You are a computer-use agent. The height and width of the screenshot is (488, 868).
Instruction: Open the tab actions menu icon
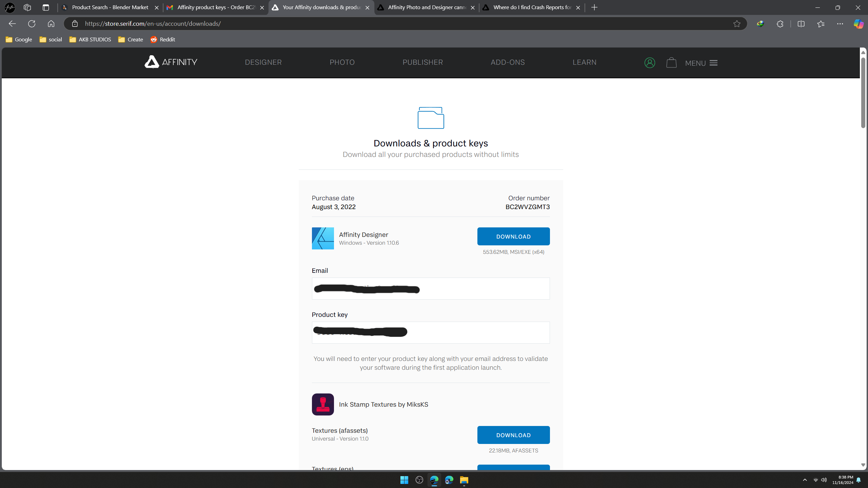[46, 7]
